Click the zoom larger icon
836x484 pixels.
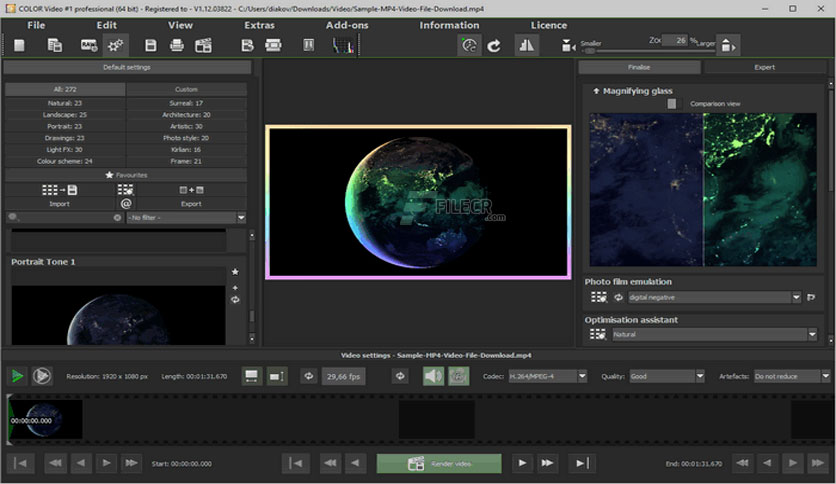point(728,45)
